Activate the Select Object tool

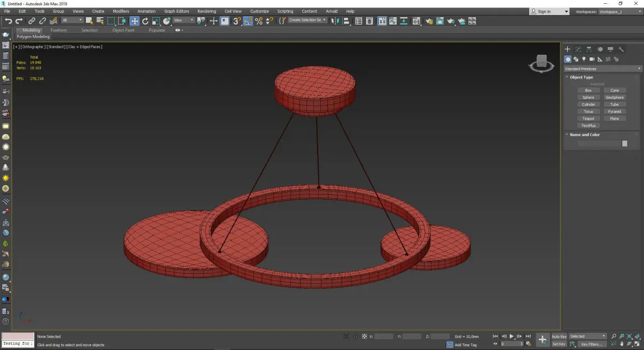click(x=89, y=21)
